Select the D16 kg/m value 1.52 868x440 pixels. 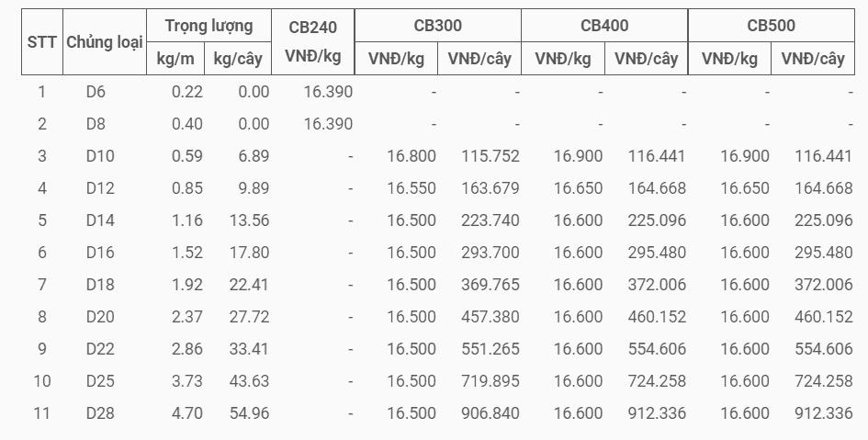pos(187,253)
